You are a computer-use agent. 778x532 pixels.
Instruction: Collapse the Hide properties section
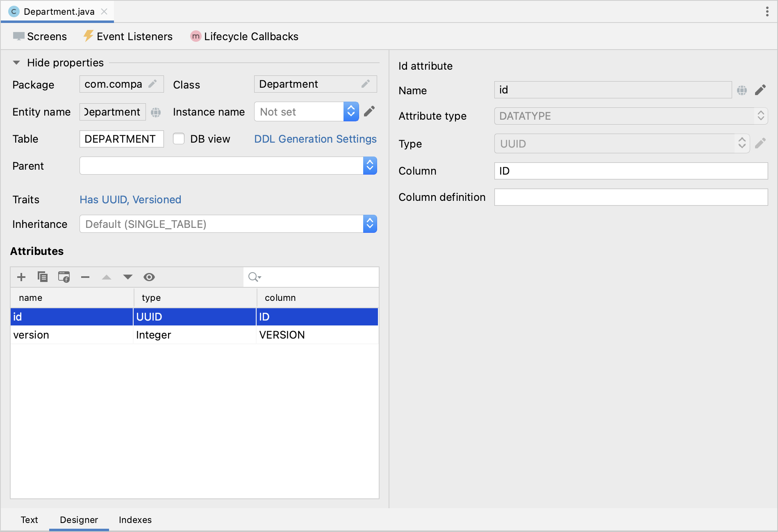(x=16, y=63)
